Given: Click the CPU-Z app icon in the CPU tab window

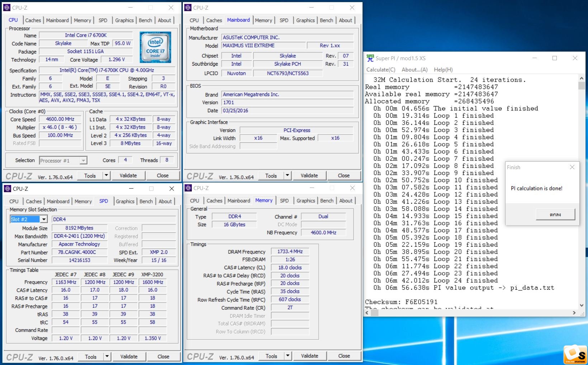Looking at the screenshot, I should tap(7, 8).
